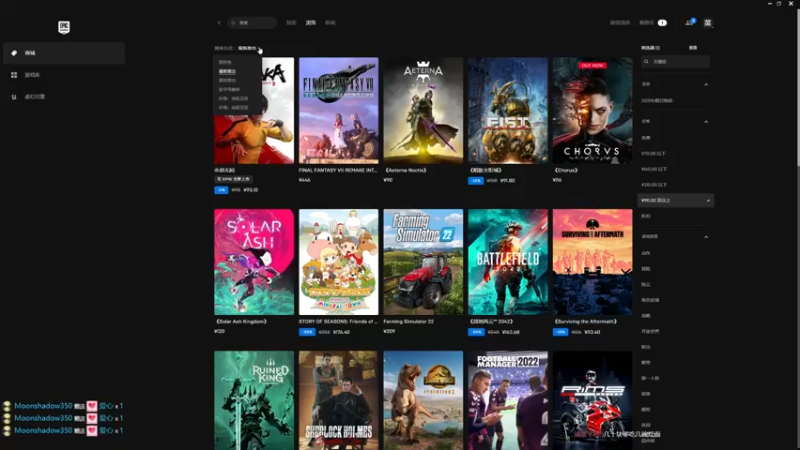Open Final Fantasy VII Remake cover

tap(339, 110)
